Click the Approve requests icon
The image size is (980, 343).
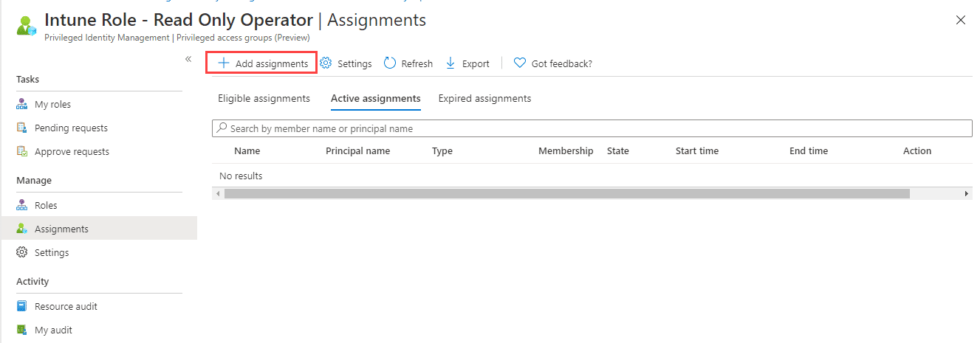[x=21, y=152]
